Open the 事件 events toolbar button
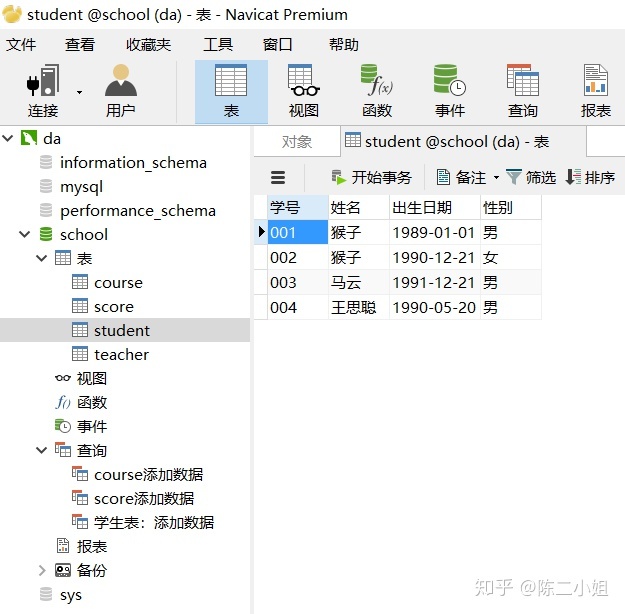The height and width of the screenshot is (614, 625). click(x=450, y=91)
